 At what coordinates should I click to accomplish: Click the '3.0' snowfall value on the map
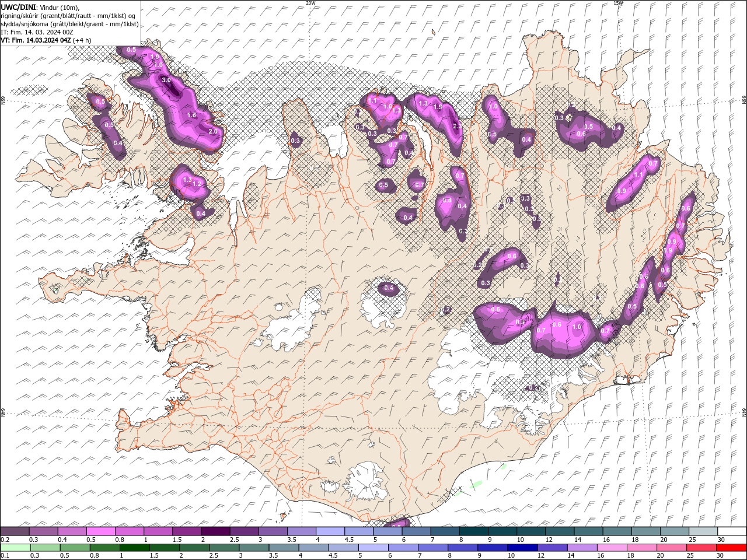point(166,80)
